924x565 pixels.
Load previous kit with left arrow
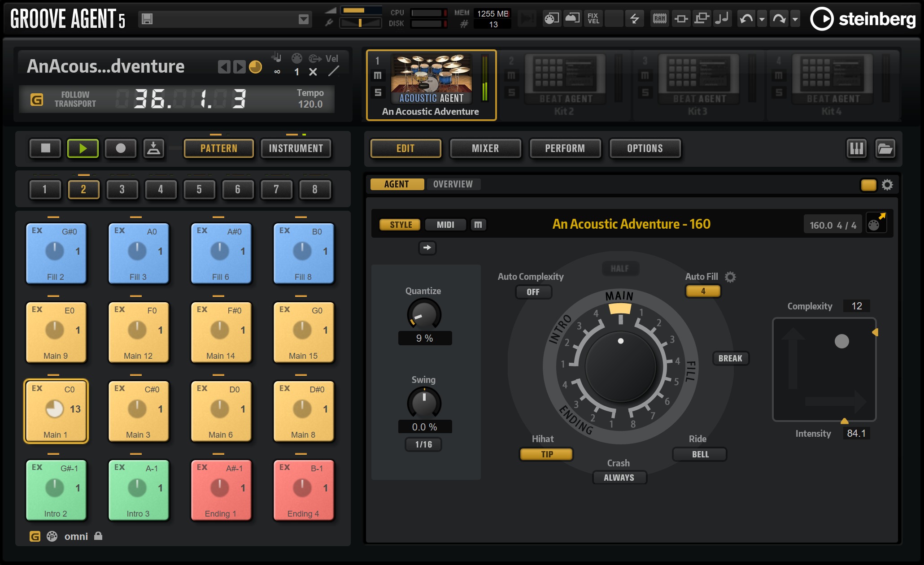pyautogui.click(x=224, y=67)
